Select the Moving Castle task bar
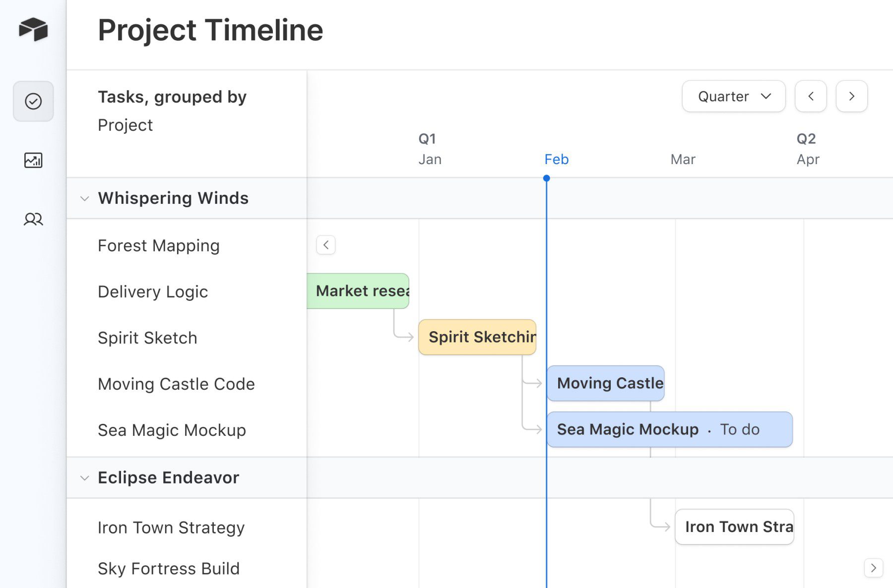Screen dimensions: 893x588 click(605, 383)
